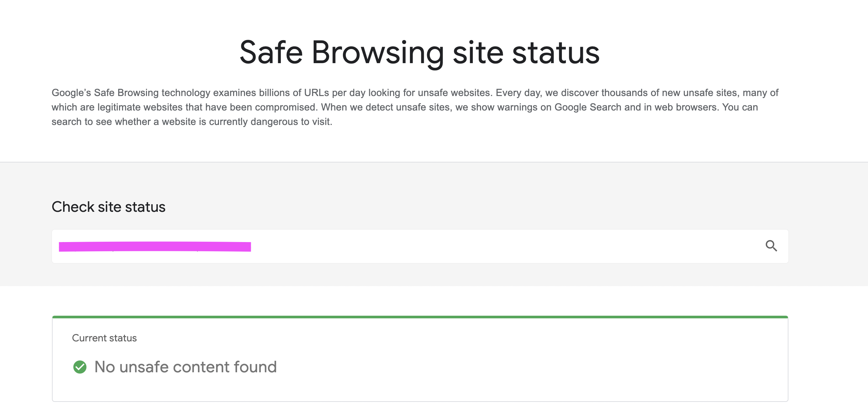868x417 pixels.
Task: Click the "Safe Browsing site status" title
Action: [x=420, y=52]
